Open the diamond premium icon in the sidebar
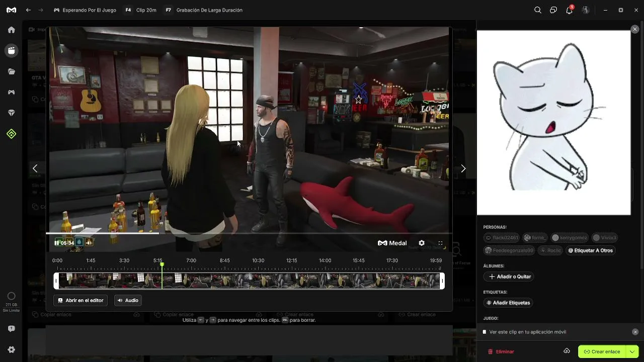This screenshot has height=362, width=644. (11, 113)
